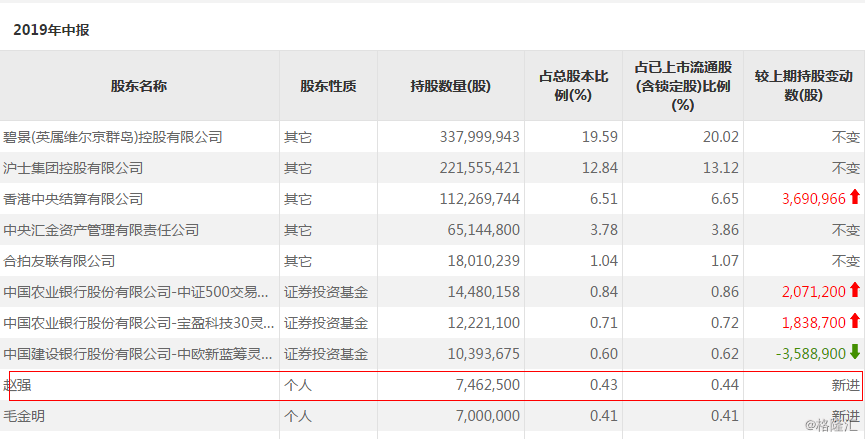Click the holding value 10,393,675
This screenshot has width=865, height=439.
tap(483, 354)
